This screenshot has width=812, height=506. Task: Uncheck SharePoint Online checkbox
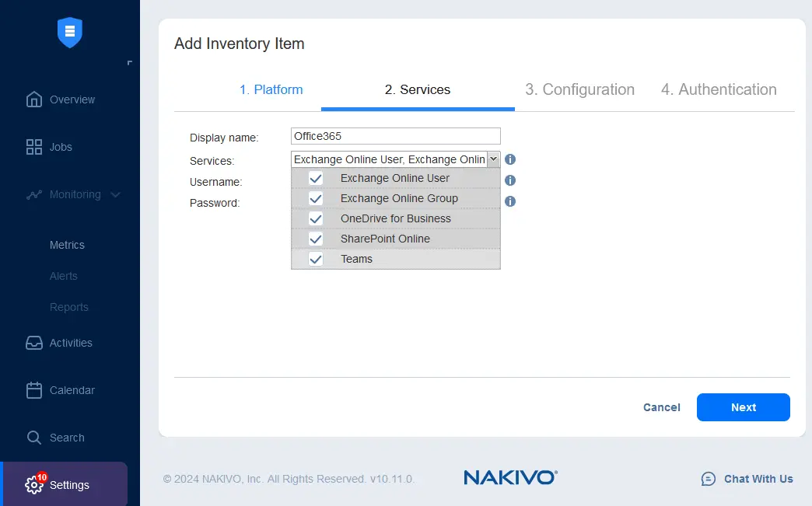[315, 239]
